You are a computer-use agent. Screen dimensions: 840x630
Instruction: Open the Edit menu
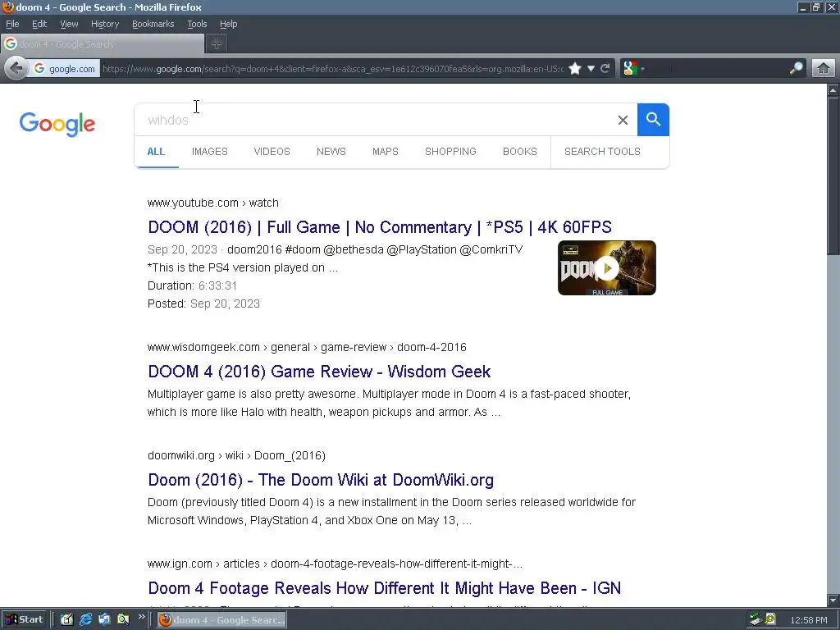pos(39,24)
